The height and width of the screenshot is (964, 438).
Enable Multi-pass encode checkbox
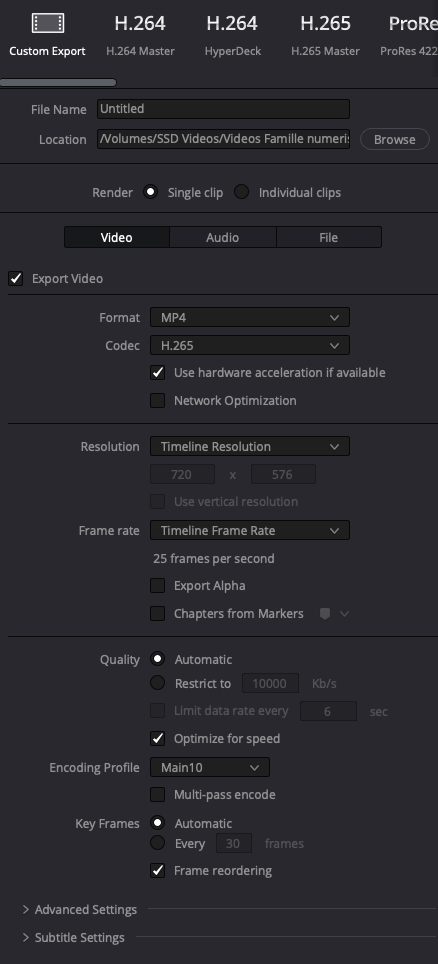tap(158, 794)
